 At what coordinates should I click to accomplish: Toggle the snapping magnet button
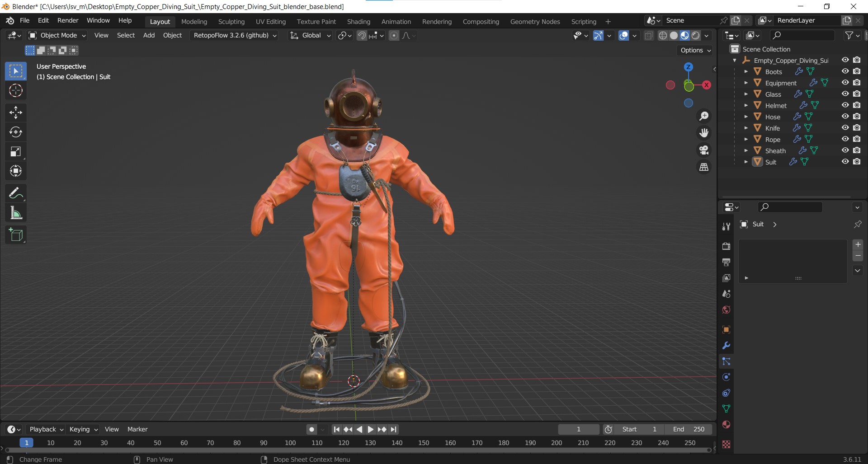coord(362,35)
